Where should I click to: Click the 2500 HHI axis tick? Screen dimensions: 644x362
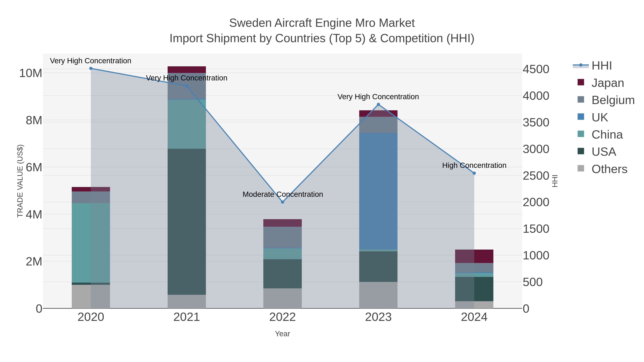point(536,176)
